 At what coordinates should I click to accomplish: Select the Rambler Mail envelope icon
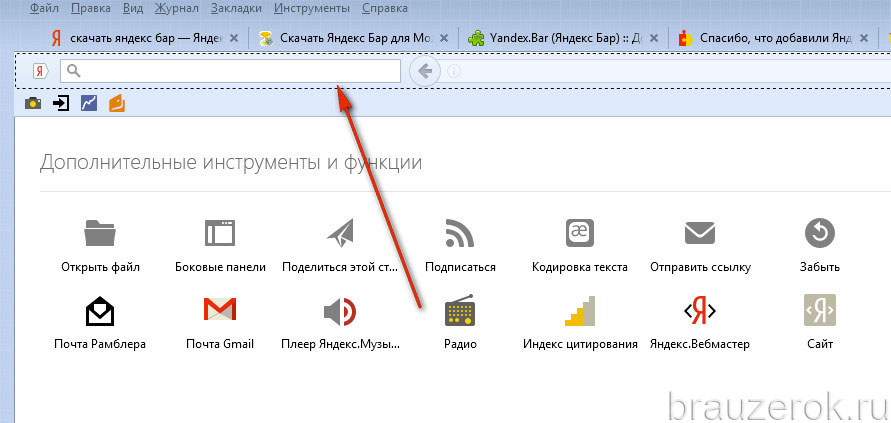[x=100, y=310]
